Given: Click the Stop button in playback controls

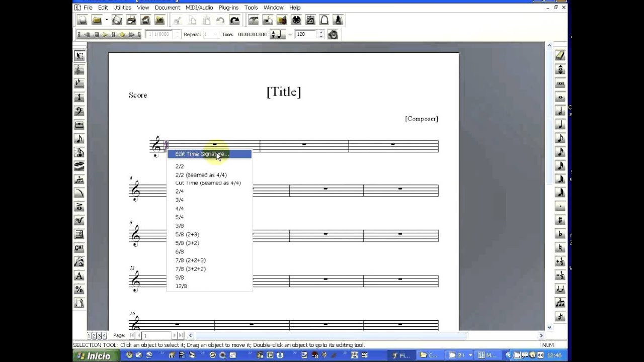Looking at the screenshot, I should 97,34.
